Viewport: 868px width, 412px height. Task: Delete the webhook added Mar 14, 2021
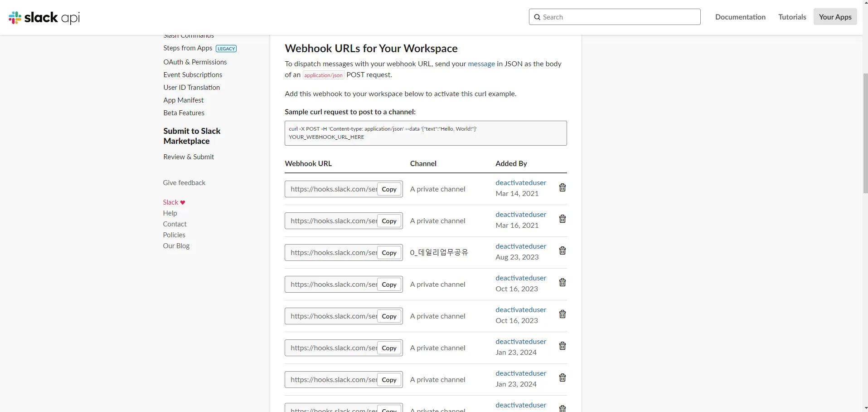562,188
